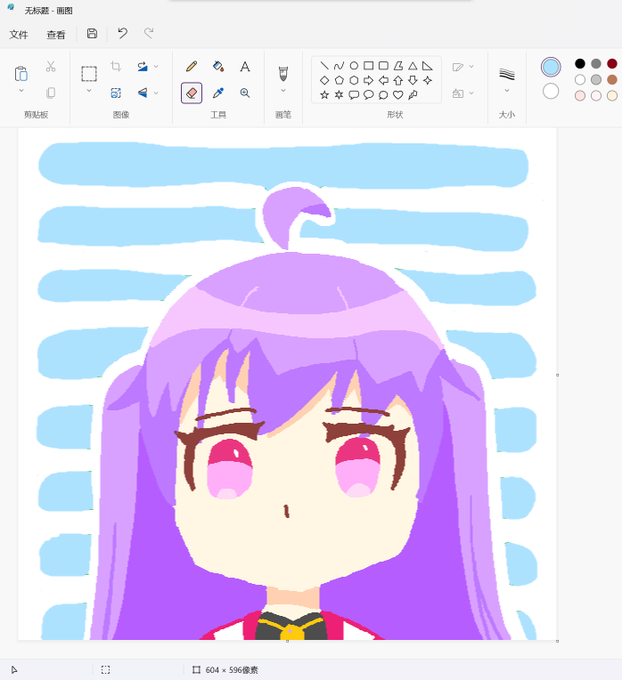The width and height of the screenshot is (622, 680).
Task: Select the Right triangle shape
Action: point(428,66)
